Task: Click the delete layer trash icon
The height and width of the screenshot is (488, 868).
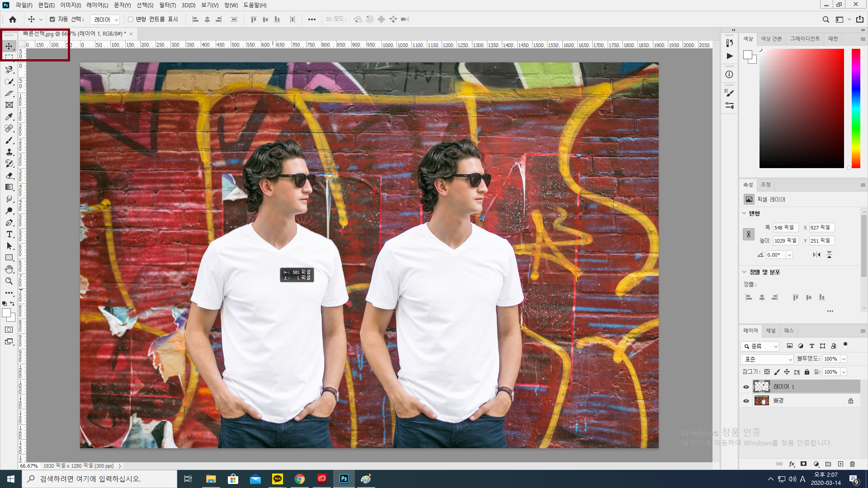Action: coord(852,464)
